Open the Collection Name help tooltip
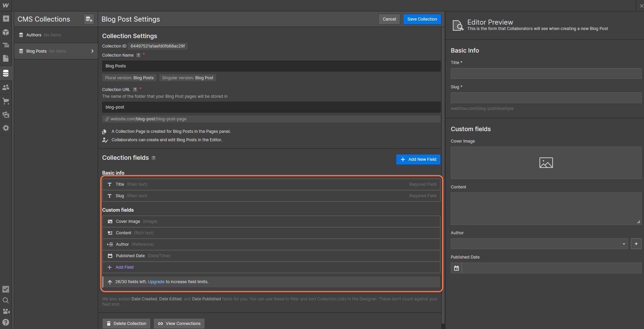 (x=138, y=55)
